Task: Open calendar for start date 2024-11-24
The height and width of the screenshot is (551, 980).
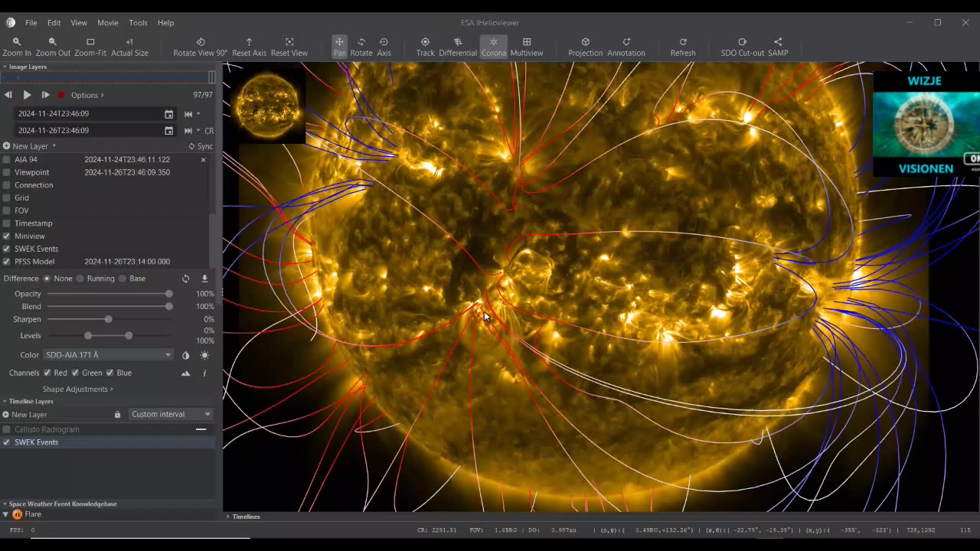Action: click(x=168, y=114)
